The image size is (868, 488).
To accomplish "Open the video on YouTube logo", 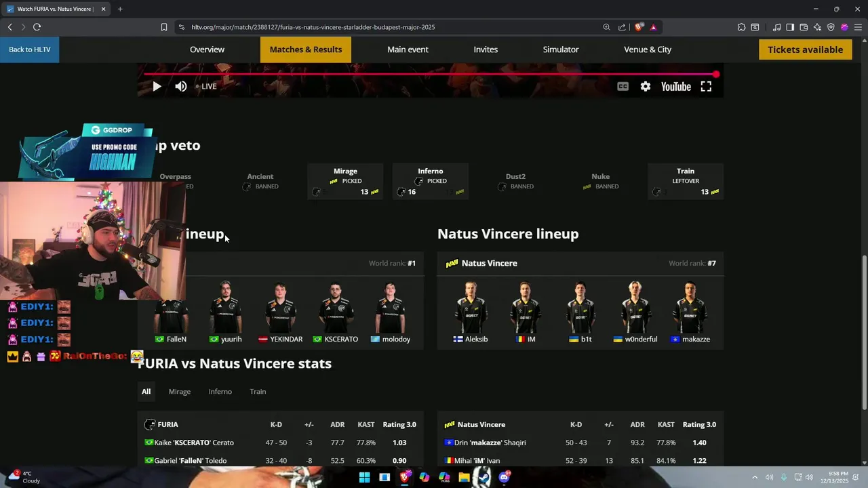I will pyautogui.click(x=676, y=86).
